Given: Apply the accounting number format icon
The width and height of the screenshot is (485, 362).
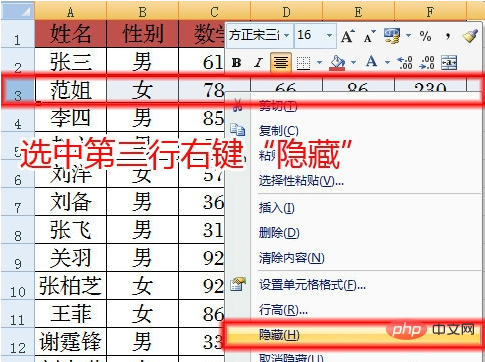Looking at the screenshot, I should [392, 36].
